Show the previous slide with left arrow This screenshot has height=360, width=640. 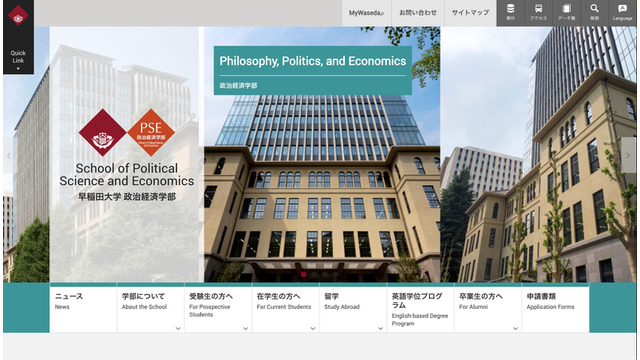tap(9, 156)
